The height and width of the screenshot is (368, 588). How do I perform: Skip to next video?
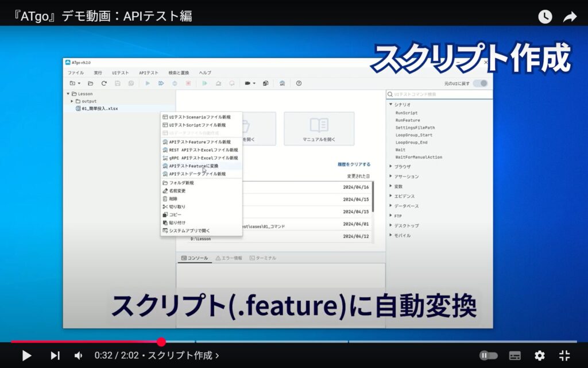[55, 355]
